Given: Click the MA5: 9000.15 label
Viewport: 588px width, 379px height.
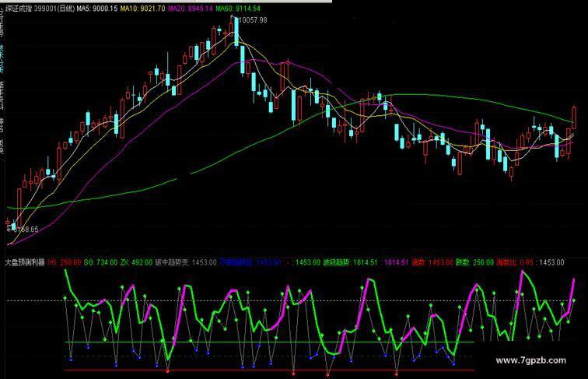Looking at the screenshot, I should tap(97, 9).
